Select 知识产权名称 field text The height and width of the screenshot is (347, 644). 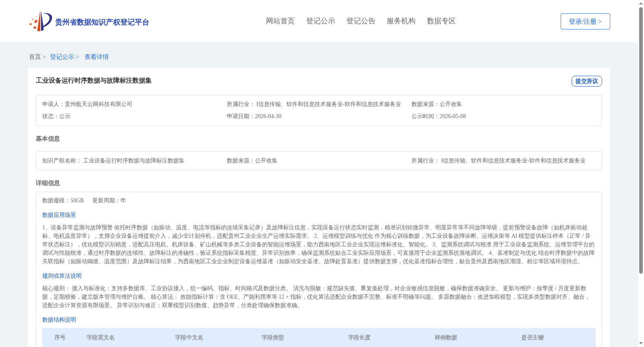(113, 160)
